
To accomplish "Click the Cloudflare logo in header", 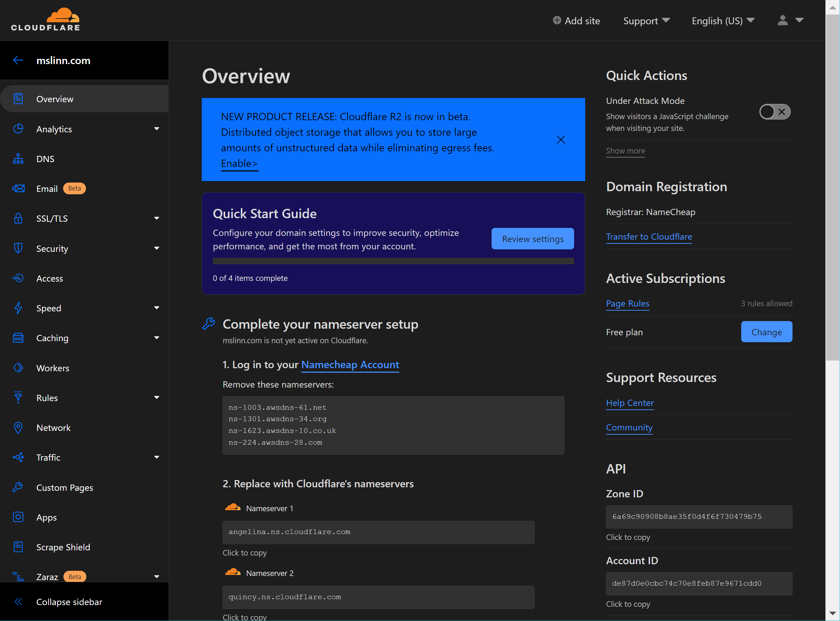I will (45, 19).
